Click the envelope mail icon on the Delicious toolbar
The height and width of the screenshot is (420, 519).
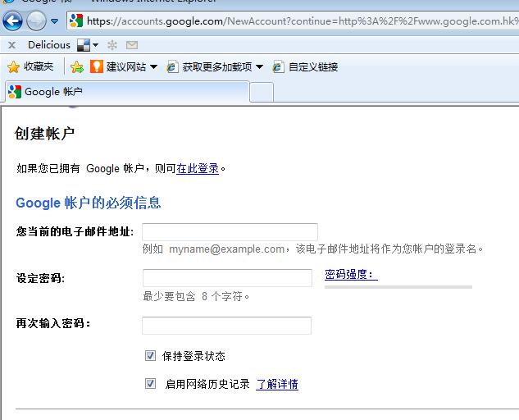tap(132, 45)
